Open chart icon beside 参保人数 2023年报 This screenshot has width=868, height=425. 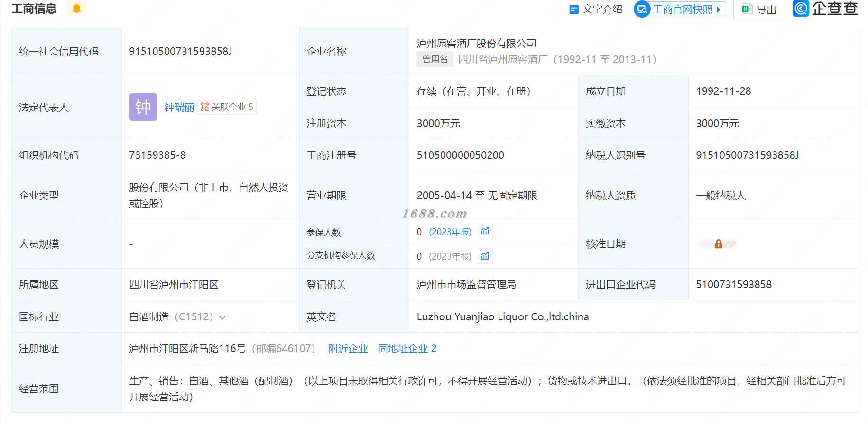pyautogui.click(x=485, y=232)
